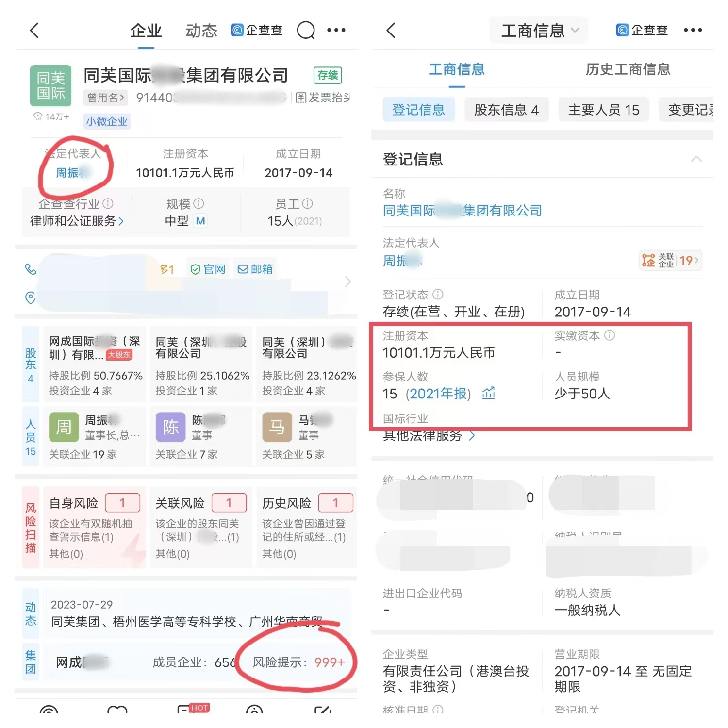Tap the 企查查 logo on the 工商信息 page

(x=642, y=30)
